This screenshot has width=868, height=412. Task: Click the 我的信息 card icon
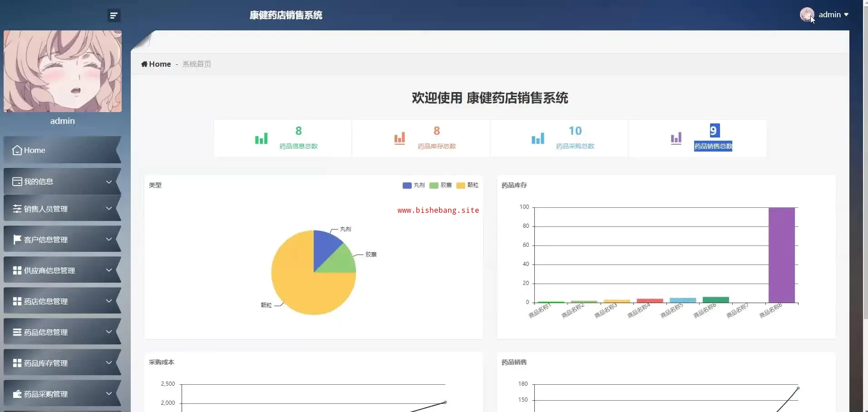click(17, 181)
